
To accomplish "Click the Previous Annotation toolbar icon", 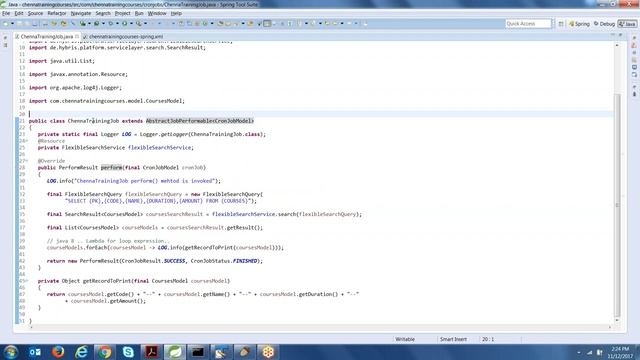I will point(313,24).
